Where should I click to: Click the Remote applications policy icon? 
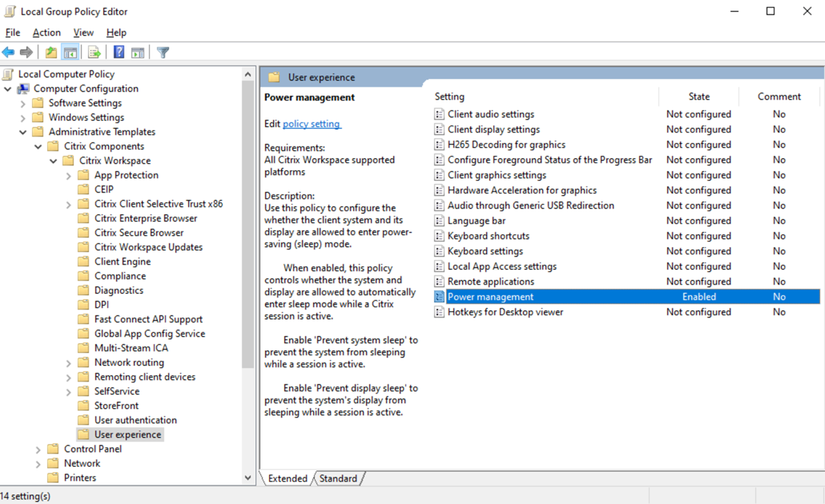coord(439,281)
